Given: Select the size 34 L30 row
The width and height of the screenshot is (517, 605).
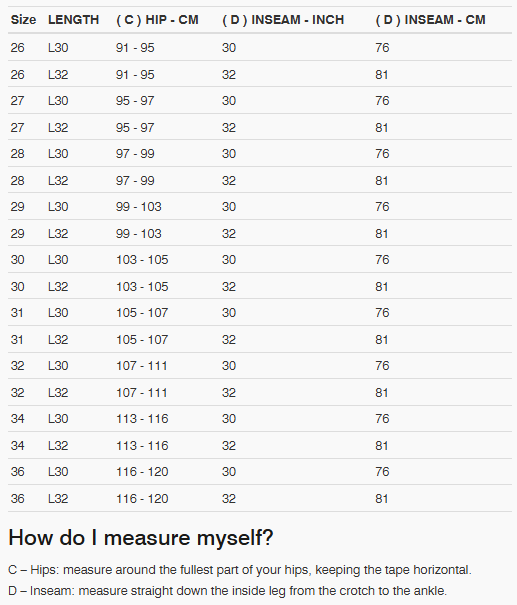Looking at the screenshot, I should tap(260, 419).
